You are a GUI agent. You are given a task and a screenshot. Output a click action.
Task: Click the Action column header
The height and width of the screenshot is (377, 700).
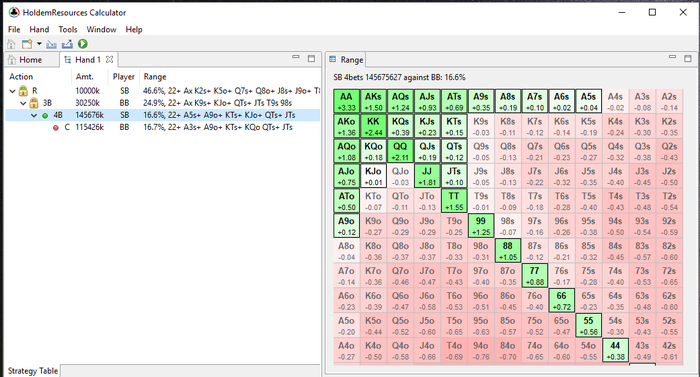[21, 77]
